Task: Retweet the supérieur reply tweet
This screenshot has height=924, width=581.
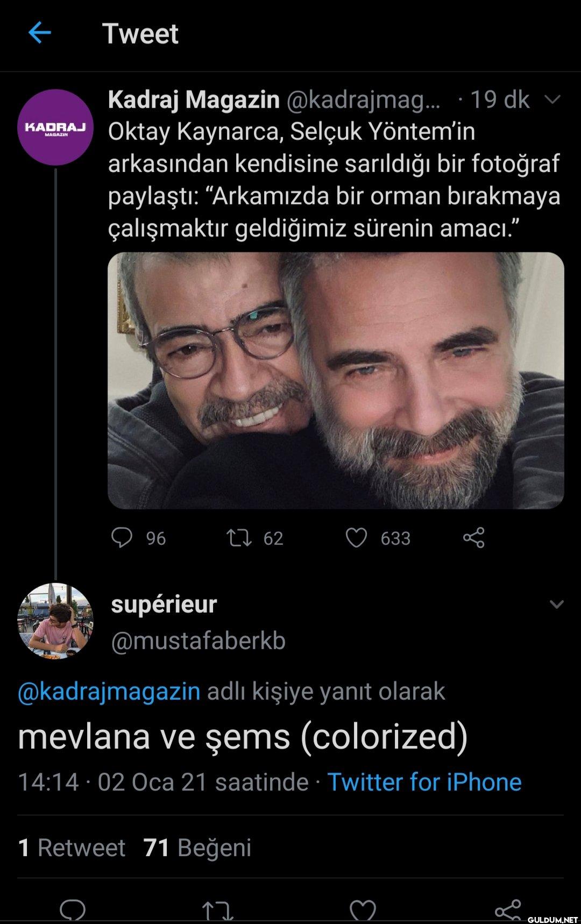Action: pyautogui.click(x=217, y=910)
